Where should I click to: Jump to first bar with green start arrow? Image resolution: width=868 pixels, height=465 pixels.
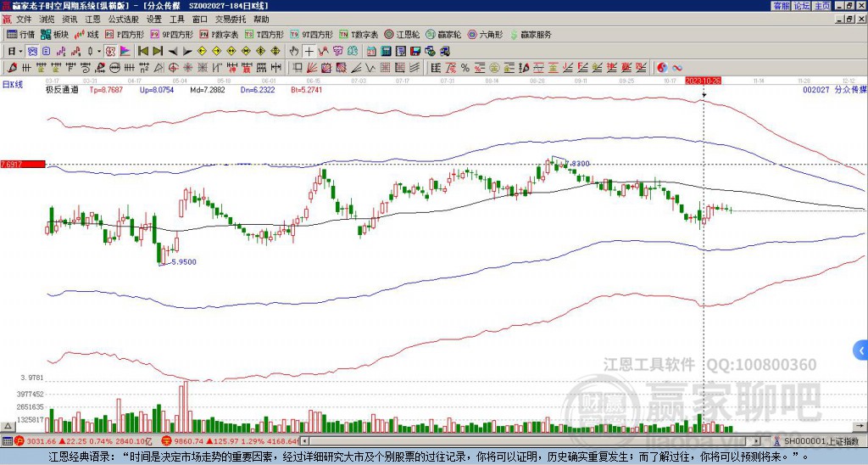tap(142, 52)
